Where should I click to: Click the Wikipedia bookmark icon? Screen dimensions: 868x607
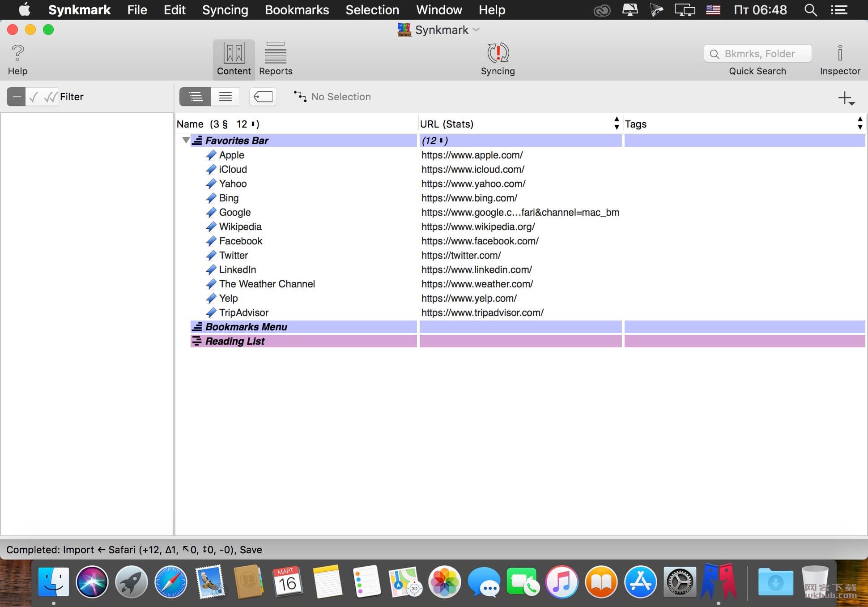pyautogui.click(x=211, y=227)
